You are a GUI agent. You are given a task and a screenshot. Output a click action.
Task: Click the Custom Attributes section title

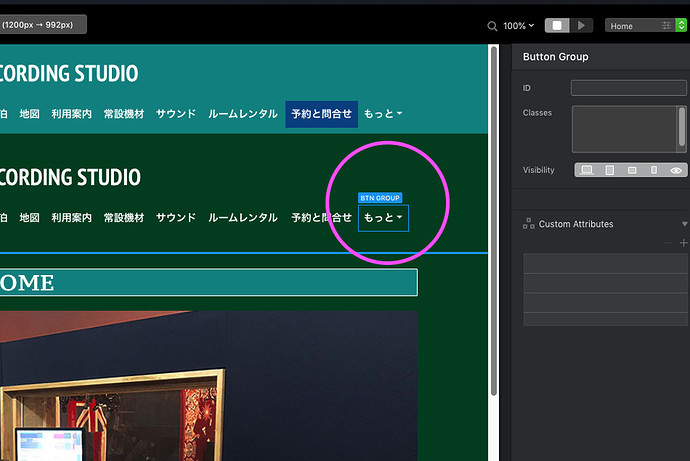coord(576,224)
